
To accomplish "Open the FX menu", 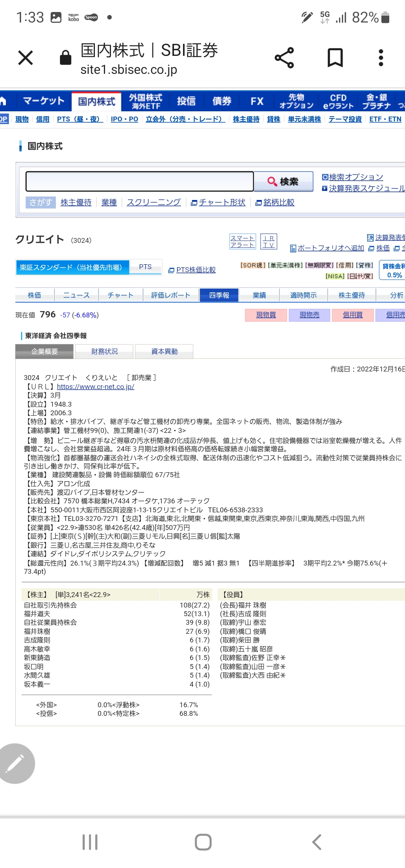I will [x=257, y=101].
